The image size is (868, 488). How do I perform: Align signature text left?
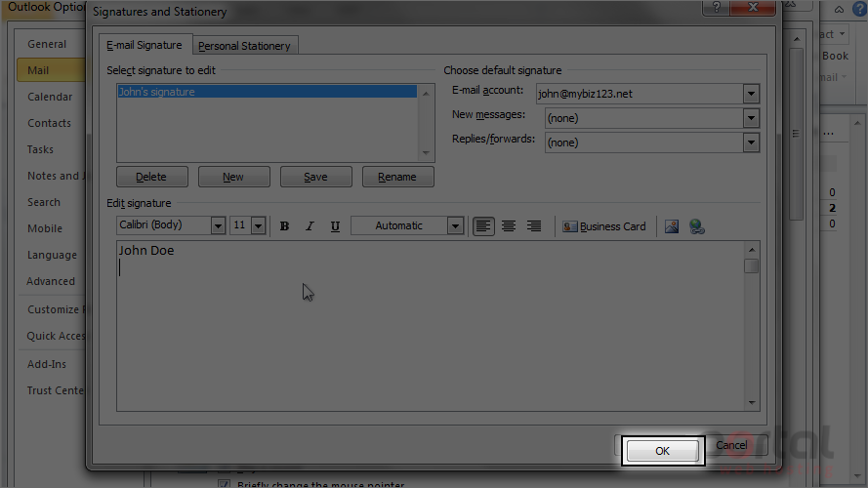pyautogui.click(x=483, y=225)
